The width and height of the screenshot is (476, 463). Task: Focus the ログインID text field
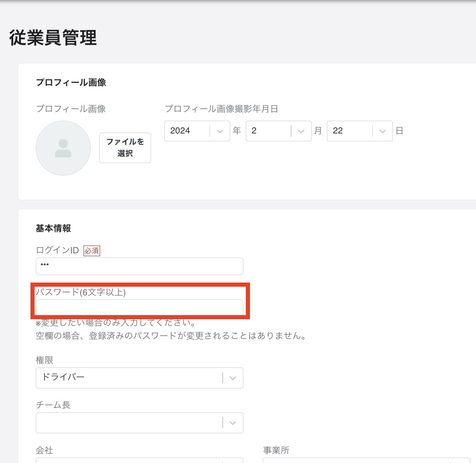139,266
